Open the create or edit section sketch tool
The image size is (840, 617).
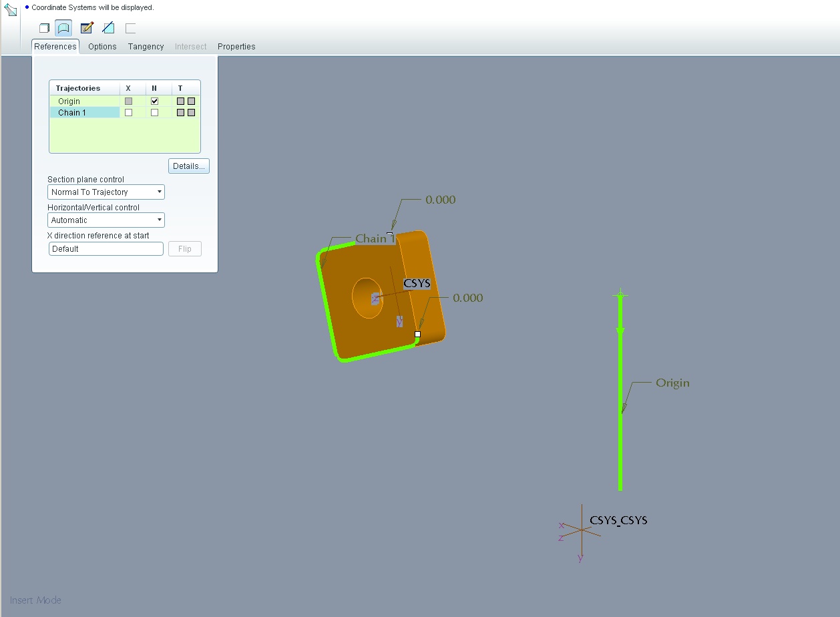[87, 28]
